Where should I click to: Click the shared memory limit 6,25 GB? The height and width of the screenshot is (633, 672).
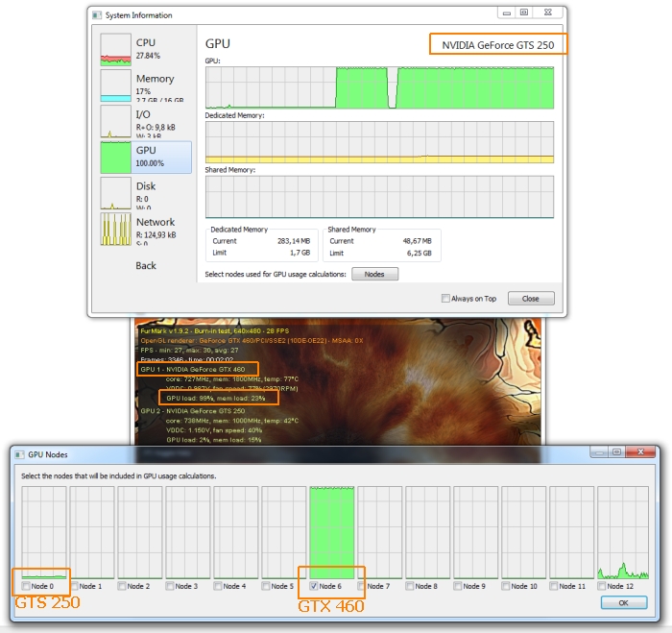coord(420,253)
